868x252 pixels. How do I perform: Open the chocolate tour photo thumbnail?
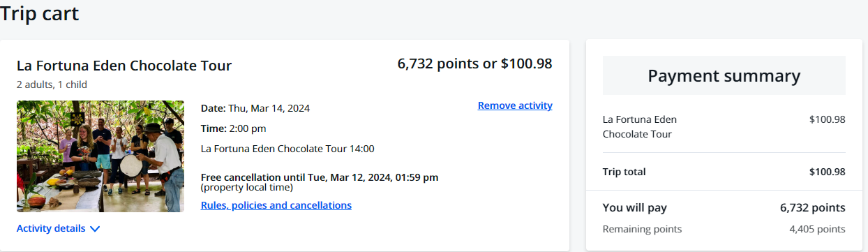click(x=100, y=156)
